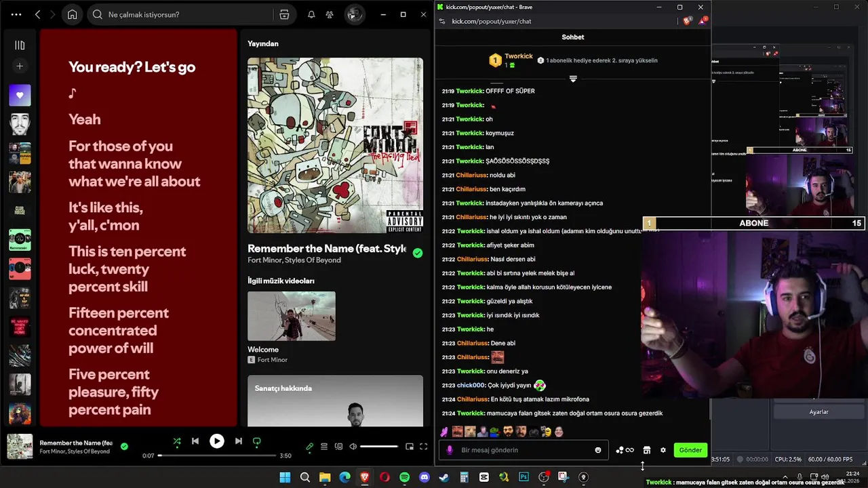
Task: Open Steam from taskbar
Action: pos(444,477)
